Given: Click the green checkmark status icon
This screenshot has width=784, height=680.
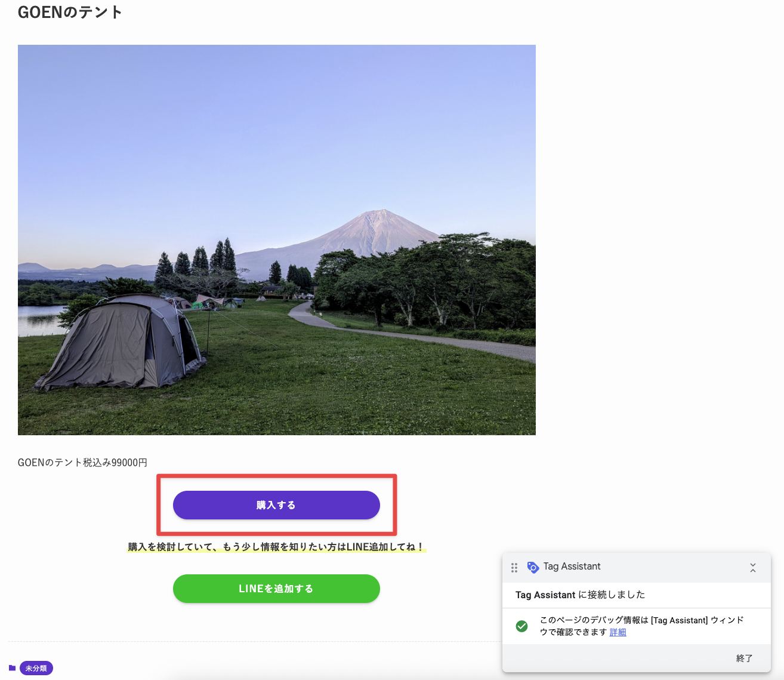Looking at the screenshot, I should click(x=521, y=626).
